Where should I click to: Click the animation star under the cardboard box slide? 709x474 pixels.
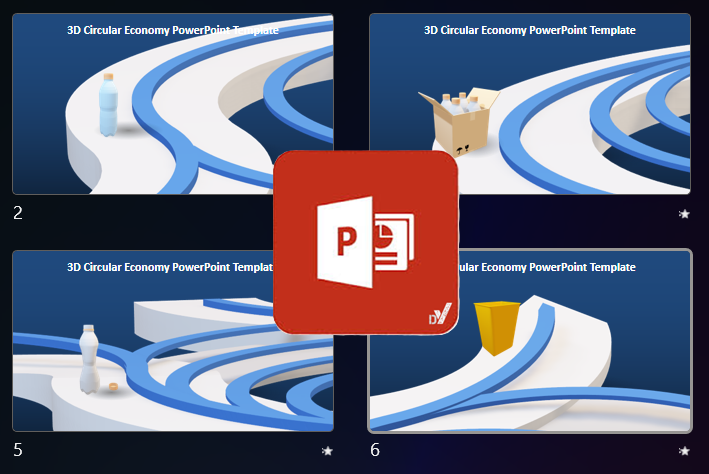click(684, 213)
